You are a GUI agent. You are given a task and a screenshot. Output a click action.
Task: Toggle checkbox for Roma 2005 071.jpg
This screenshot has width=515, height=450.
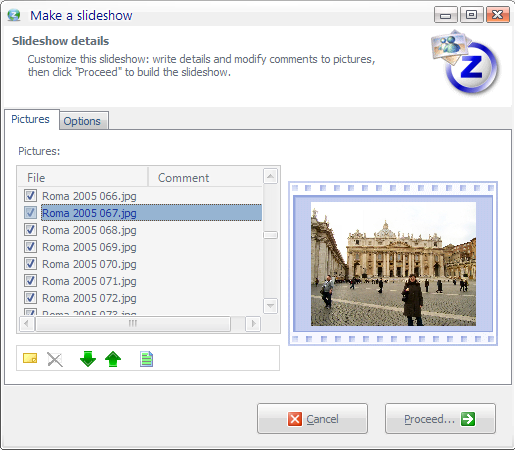point(30,280)
